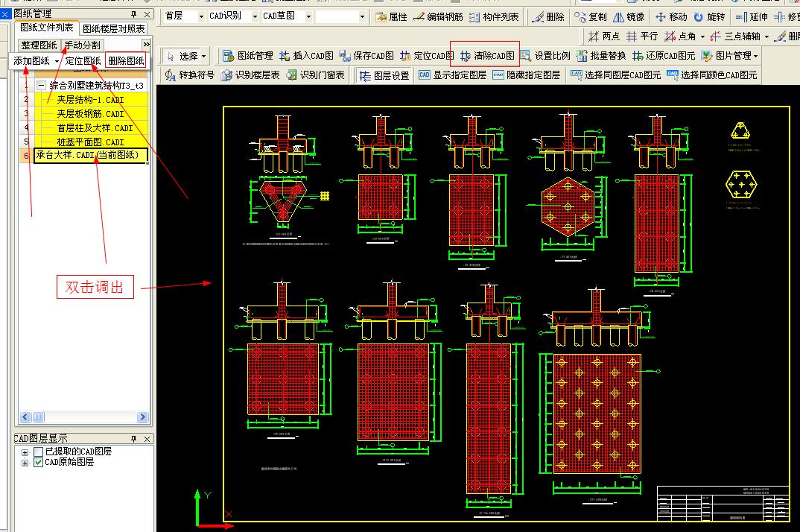The image size is (800, 532).
Task: Click 批量替换 tool
Action: [601, 56]
